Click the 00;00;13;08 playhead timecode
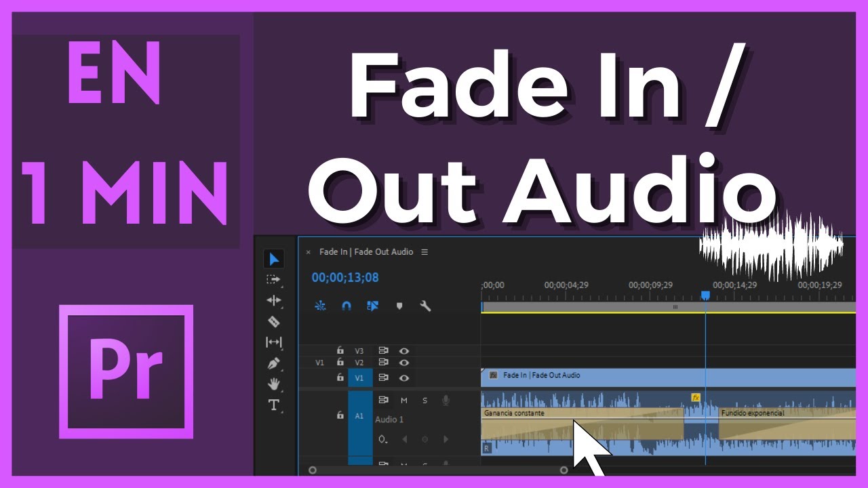 pyautogui.click(x=345, y=277)
